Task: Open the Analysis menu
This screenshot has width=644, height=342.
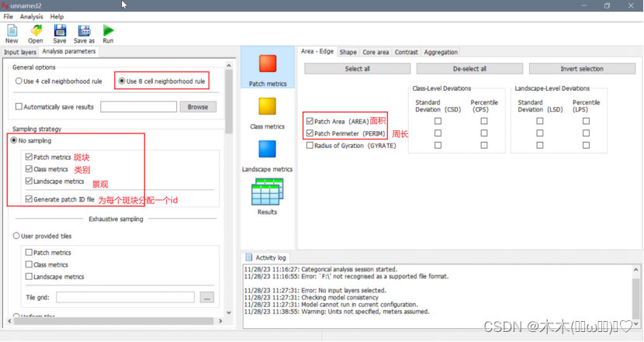Action: (31, 16)
